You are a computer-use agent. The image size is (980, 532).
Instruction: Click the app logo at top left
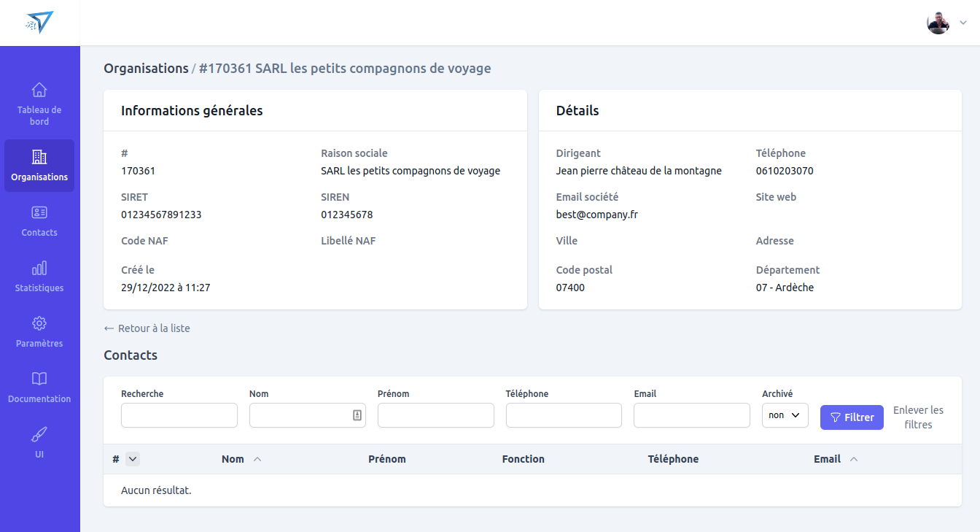pyautogui.click(x=40, y=21)
